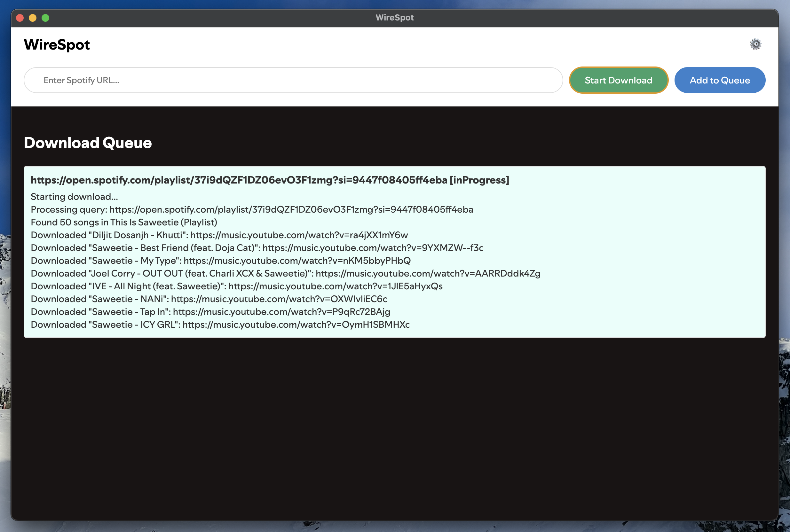Click the Found 50 songs log line
The image size is (790, 532).
point(124,223)
